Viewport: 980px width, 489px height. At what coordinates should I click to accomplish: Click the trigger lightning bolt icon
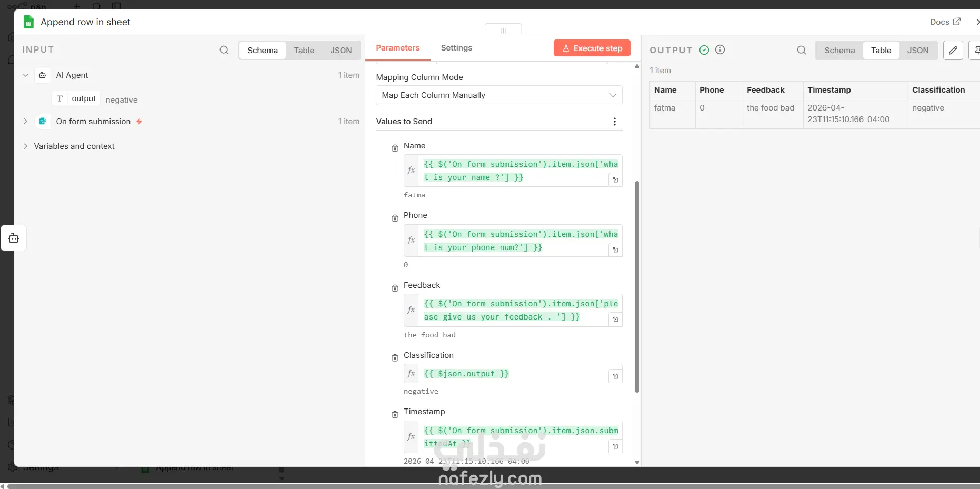[139, 122]
